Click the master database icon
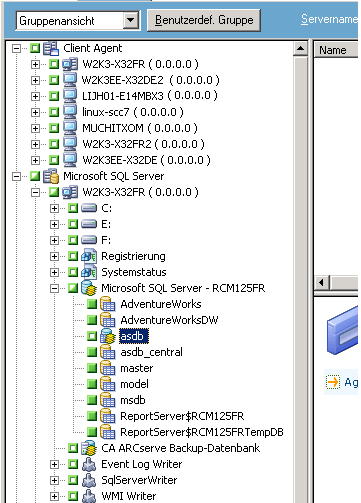Screen dimensions: 361x503 click(x=108, y=368)
